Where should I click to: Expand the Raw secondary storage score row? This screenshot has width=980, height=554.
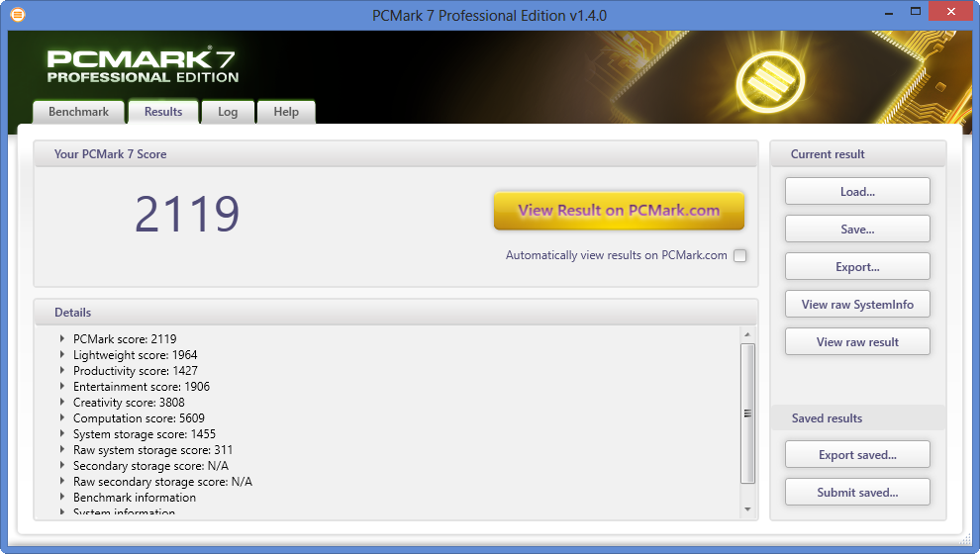click(x=62, y=481)
